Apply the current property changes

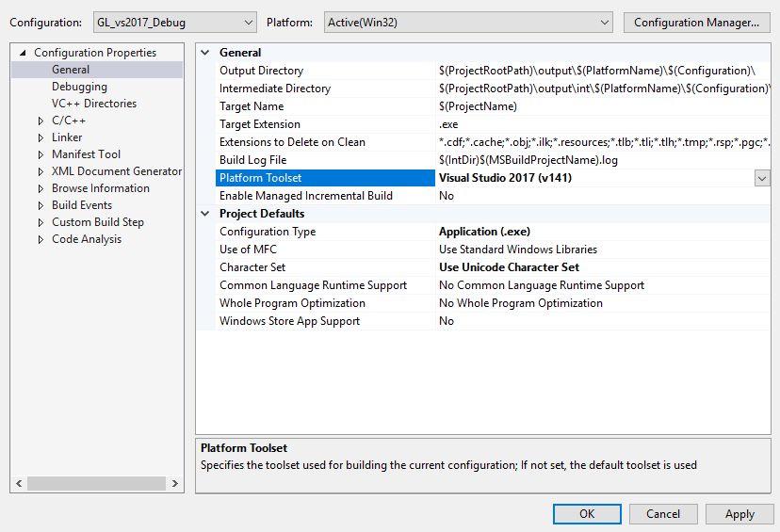click(x=739, y=514)
